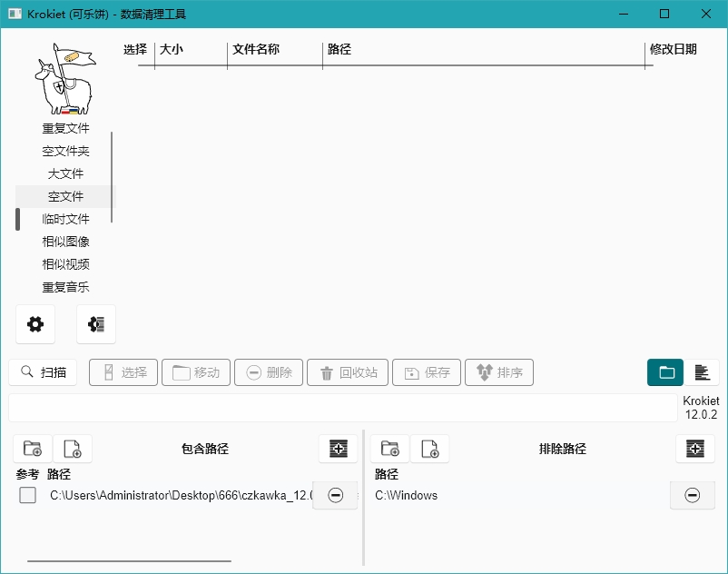The height and width of the screenshot is (574, 728).
Task: Add file to included paths icon
Action: pos(73,449)
